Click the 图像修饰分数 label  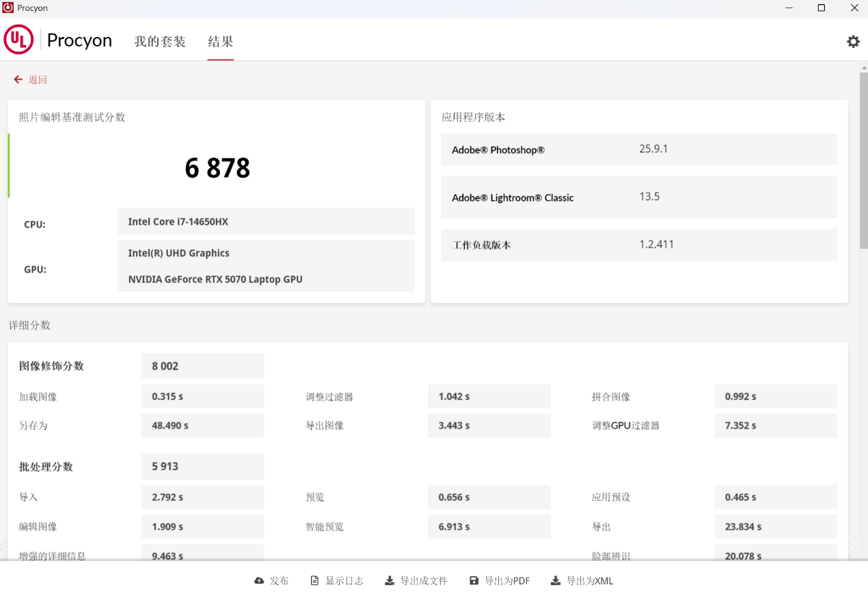[51, 366]
